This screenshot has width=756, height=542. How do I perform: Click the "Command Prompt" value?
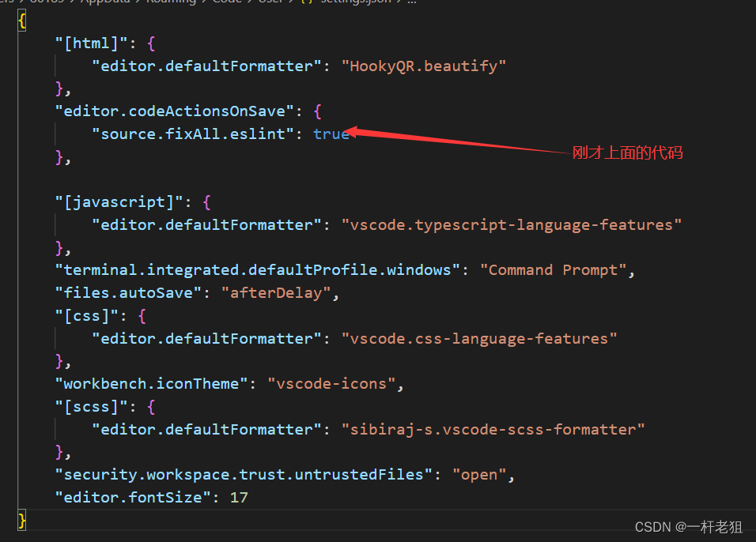click(x=553, y=269)
